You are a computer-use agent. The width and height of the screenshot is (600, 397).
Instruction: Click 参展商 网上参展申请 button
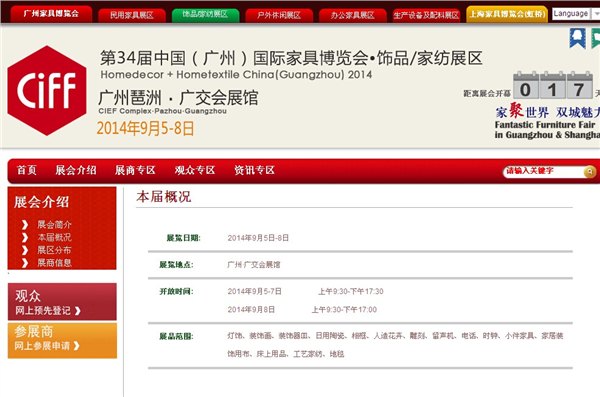pos(62,341)
